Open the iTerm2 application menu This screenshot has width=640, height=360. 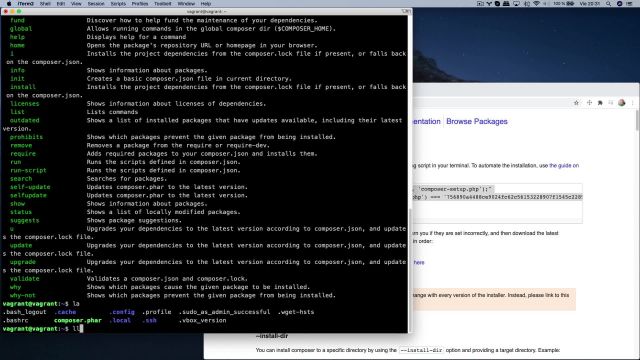pyautogui.click(x=26, y=4)
